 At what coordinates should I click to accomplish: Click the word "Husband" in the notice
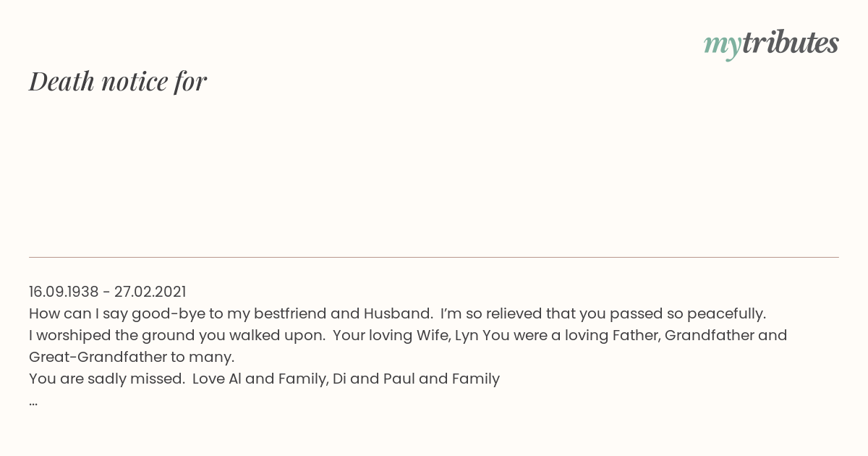396,313
